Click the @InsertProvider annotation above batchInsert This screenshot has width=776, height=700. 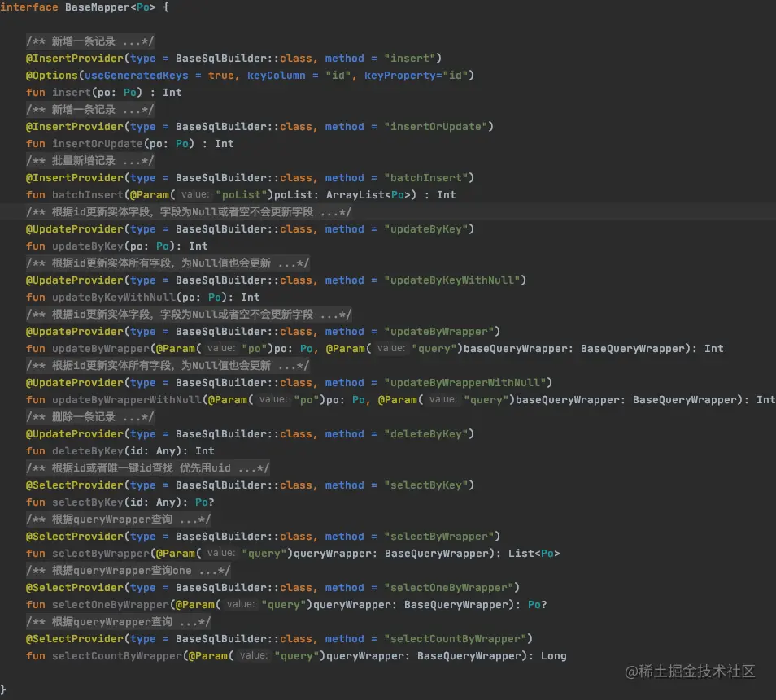point(75,177)
